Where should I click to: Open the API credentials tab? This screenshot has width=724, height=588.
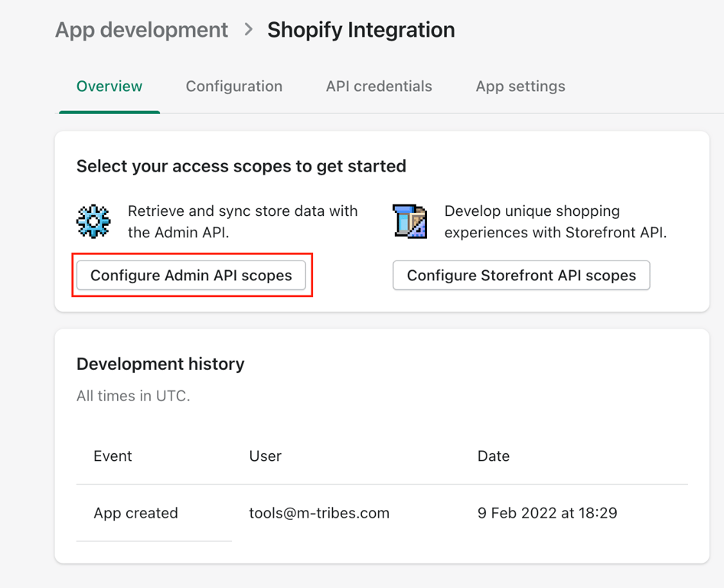coord(379,87)
